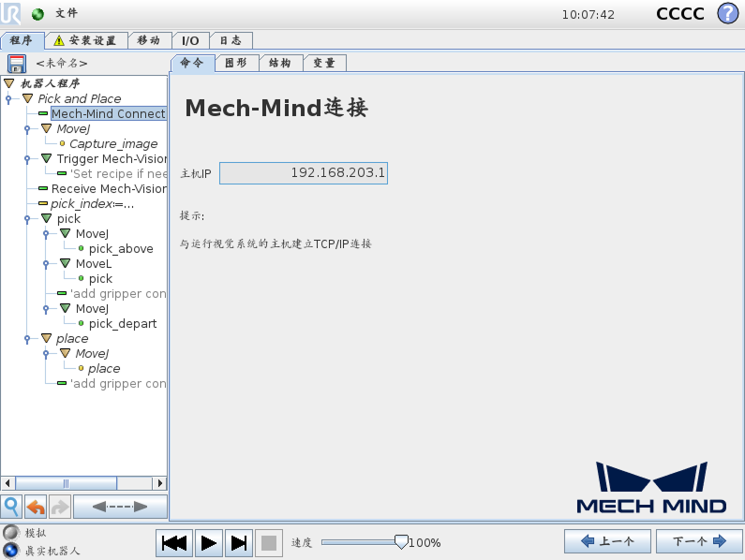745x560 pixels.
Task: Select the 命令 sub-tab
Action: pyautogui.click(x=192, y=63)
